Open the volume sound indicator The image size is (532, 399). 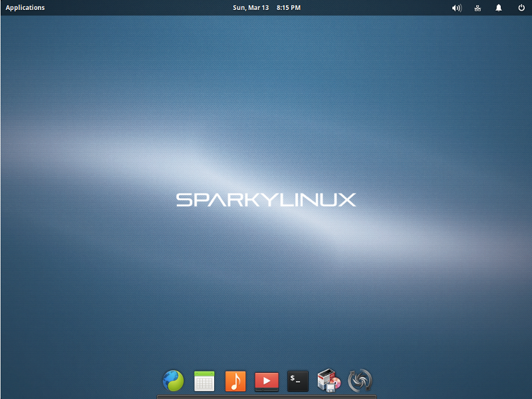457,8
